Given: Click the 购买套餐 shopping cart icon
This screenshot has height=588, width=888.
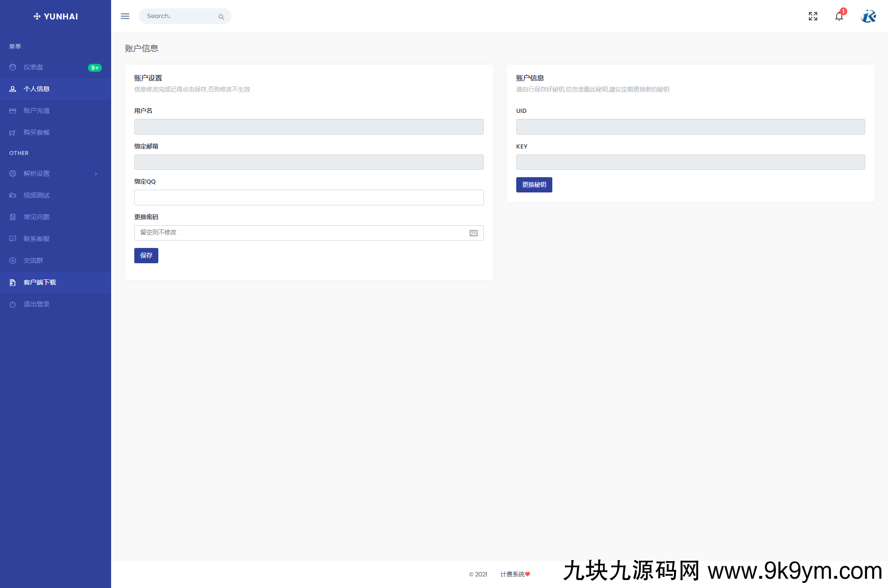Looking at the screenshot, I should coord(13,132).
